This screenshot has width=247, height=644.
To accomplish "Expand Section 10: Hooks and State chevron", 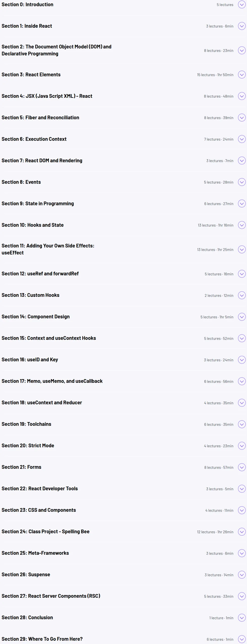I will pos(242,225).
